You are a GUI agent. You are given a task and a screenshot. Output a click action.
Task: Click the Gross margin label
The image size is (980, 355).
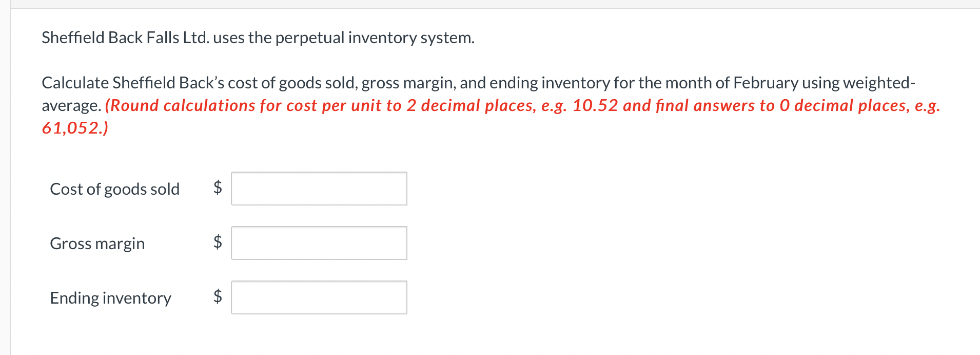(97, 244)
